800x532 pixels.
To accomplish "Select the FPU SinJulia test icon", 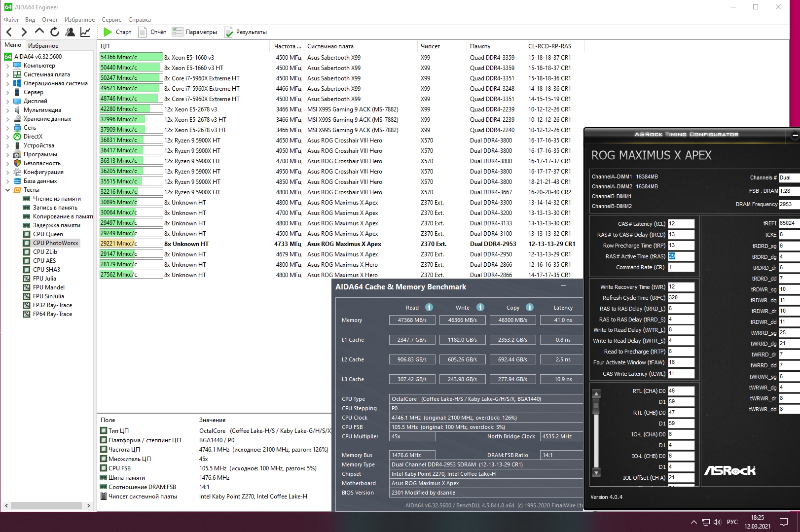I will point(27,296).
